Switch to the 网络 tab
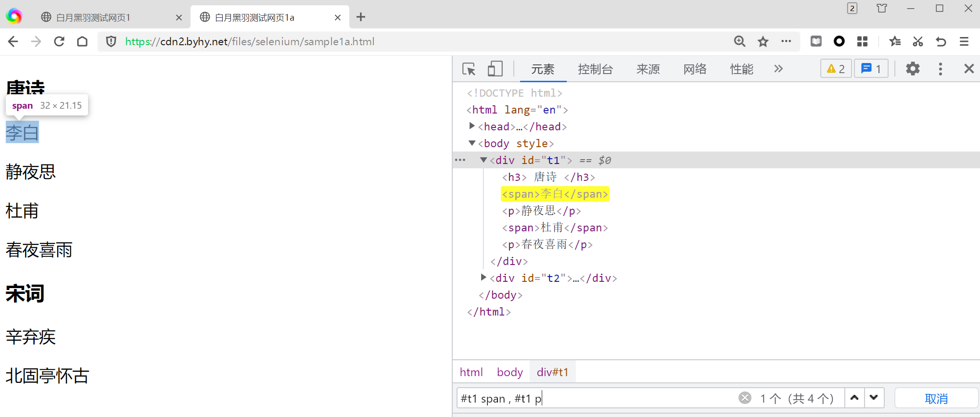 [x=695, y=69]
